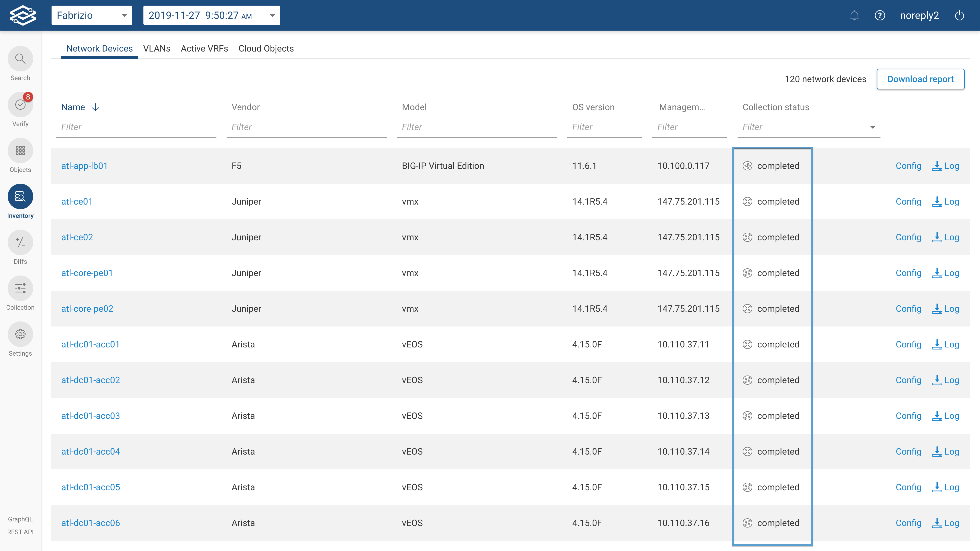Open the atl-core-pe01 device link

pos(87,273)
